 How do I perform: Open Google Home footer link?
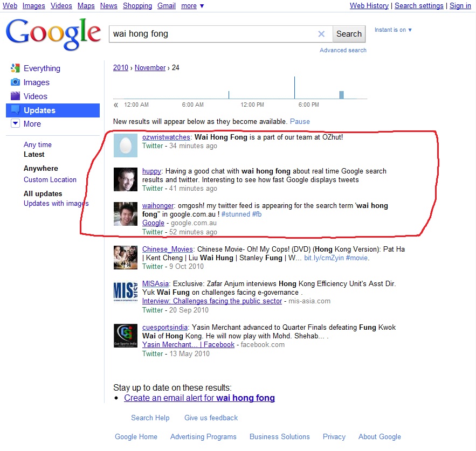[x=136, y=437]
